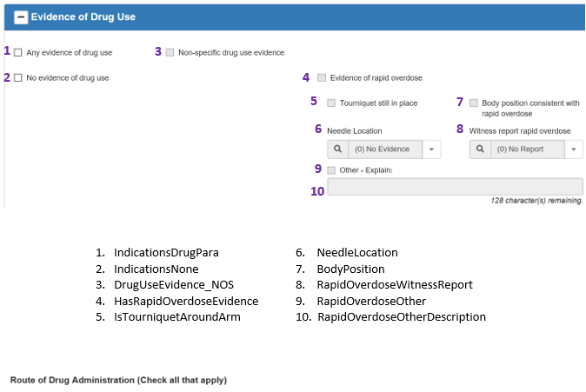Image resolution: width=586 pixels, height=392 pixels.
Task: Check "Any evidence of drug use"
Action: click(18, 52)
